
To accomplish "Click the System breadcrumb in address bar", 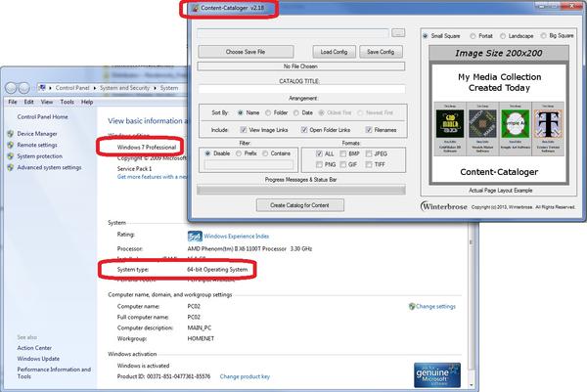I will pyautogui.click(x=169, y=88).
